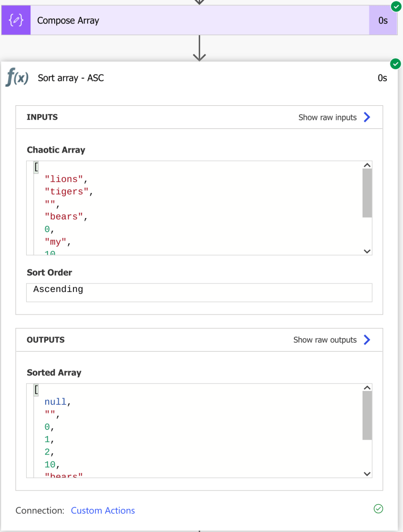The height and width of the screenshot is (532, 403).
Task: Click the blue chevron beside Show raw inputs
Action: [x=367, y=117]
